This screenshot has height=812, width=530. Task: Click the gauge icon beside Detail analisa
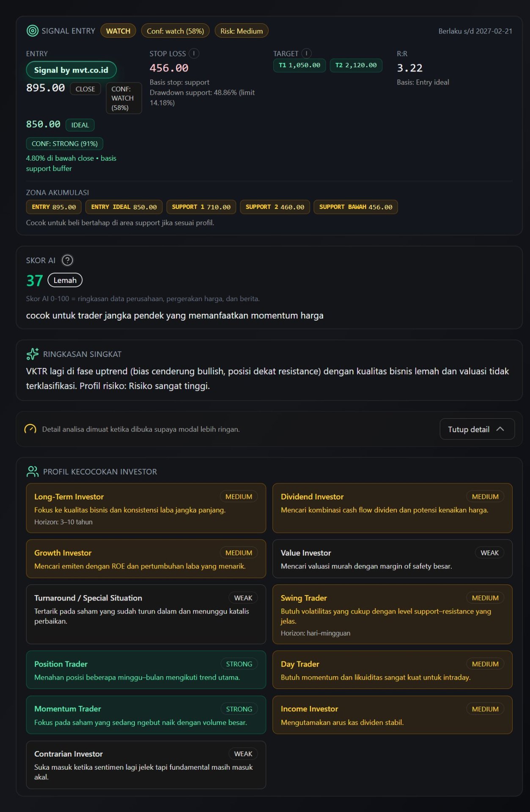tap(30, 429)
